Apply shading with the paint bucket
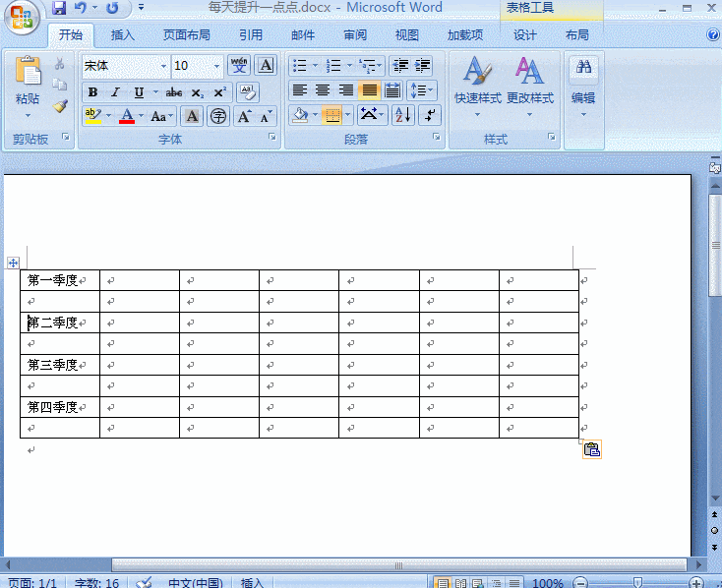 pyautogui.click(x=300, y=116)
